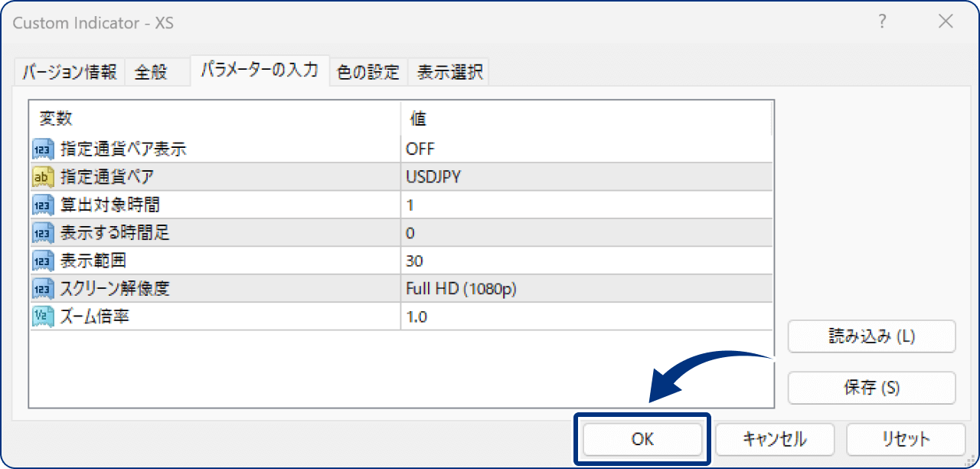Switch to the 表示選択 tab
The image size is (980, 469).
[449, 71]
